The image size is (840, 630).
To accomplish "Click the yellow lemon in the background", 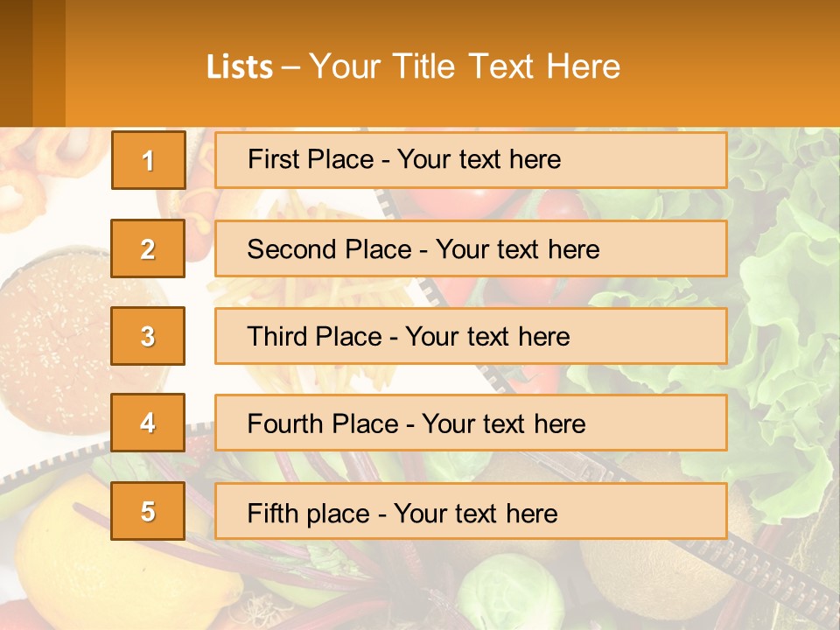I will point(61,551).
